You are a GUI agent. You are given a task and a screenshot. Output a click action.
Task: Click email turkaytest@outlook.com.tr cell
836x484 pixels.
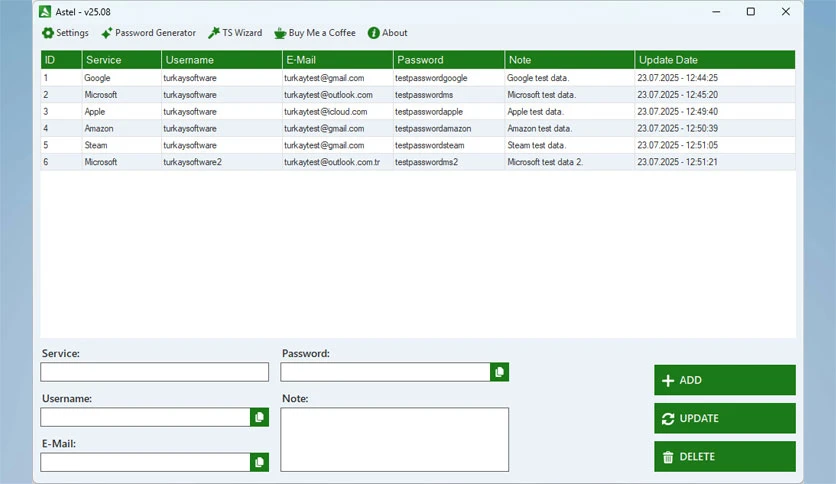pos(337,162)
